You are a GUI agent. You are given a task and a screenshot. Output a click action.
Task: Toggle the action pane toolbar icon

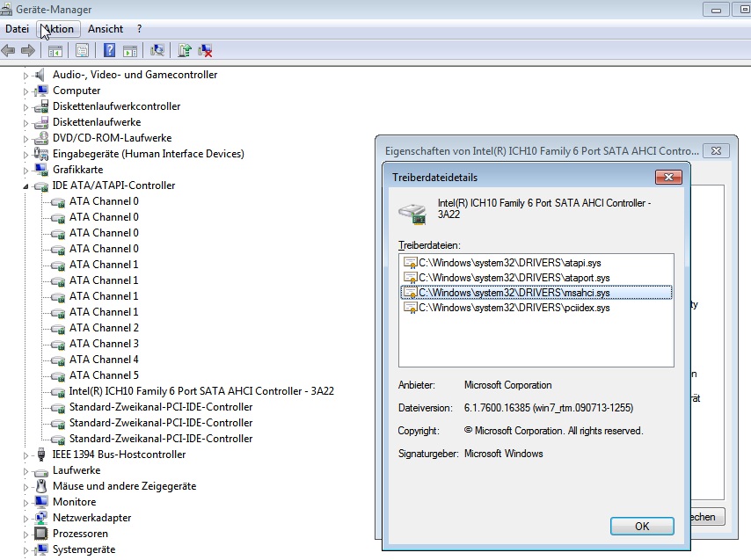click(130, 50)
